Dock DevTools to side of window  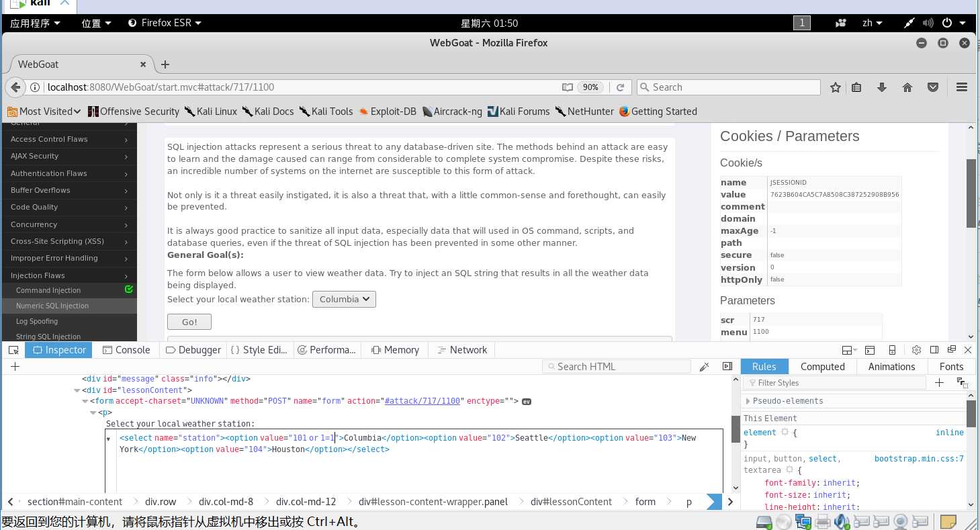pos(934,350)
